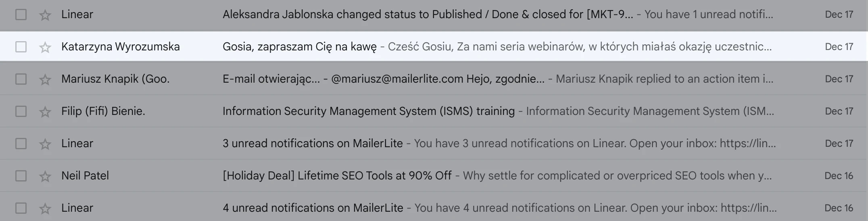Open the Holiday Deal Lifetime SEO Tools email
Image resolution: width=868 pixels, height=221 pixels.
coord(337,176)
